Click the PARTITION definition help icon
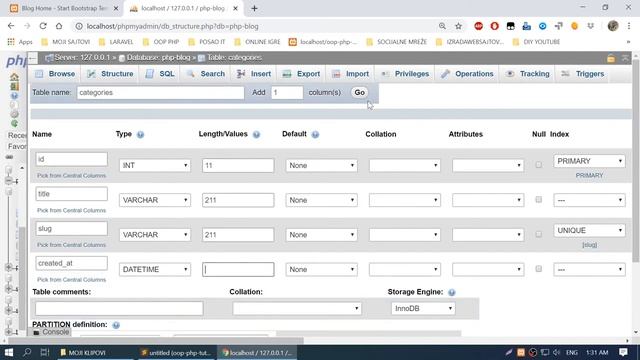The width and height of the screenshot is (640, 360). click(116, 325)
